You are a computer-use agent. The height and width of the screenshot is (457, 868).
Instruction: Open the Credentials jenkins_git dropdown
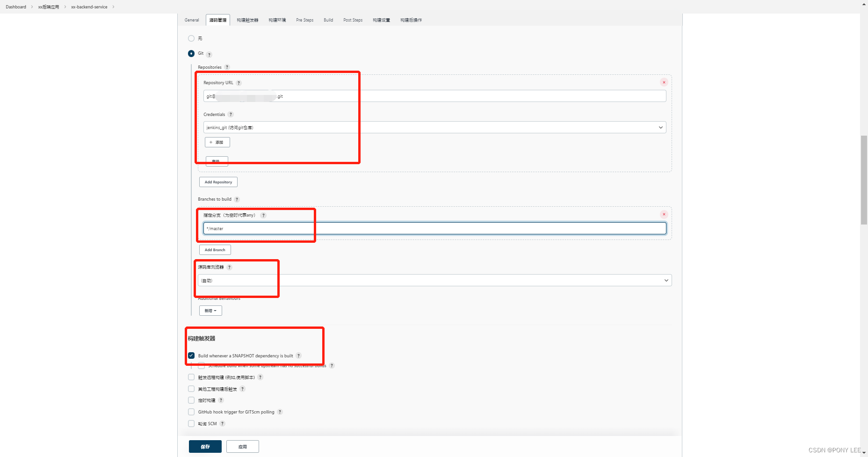tap(434, 127)
